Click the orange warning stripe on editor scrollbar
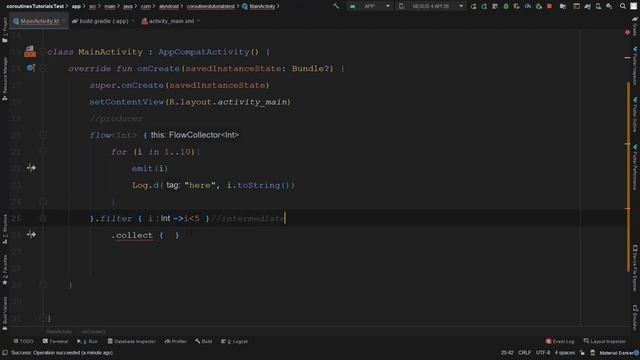This screenshot has height=360, width=640. [x=628, y=176]
